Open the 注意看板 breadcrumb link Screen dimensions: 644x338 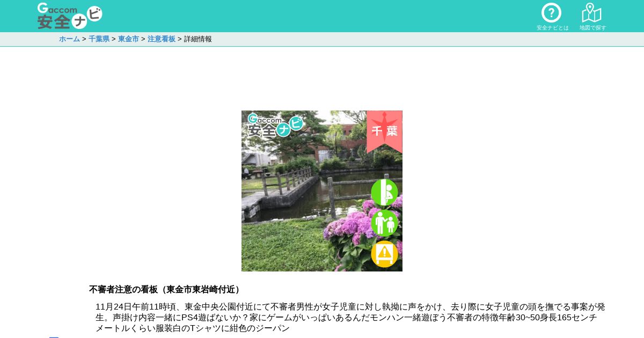pos(162,39)
